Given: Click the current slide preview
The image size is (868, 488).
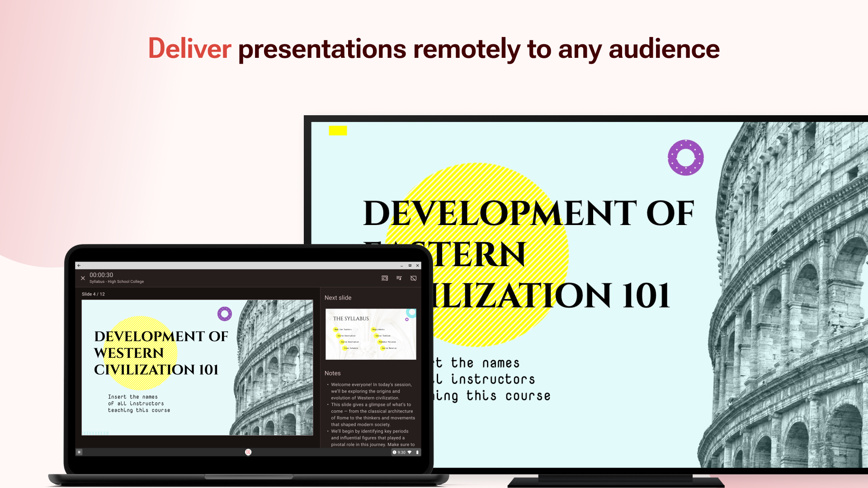Looking at the screenshot, I should point(197,367).
